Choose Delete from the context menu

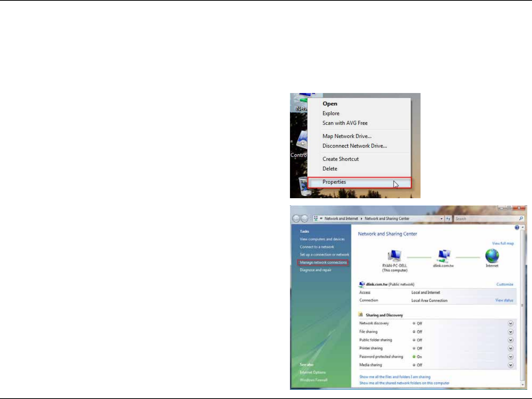click(x=359, y=169)
